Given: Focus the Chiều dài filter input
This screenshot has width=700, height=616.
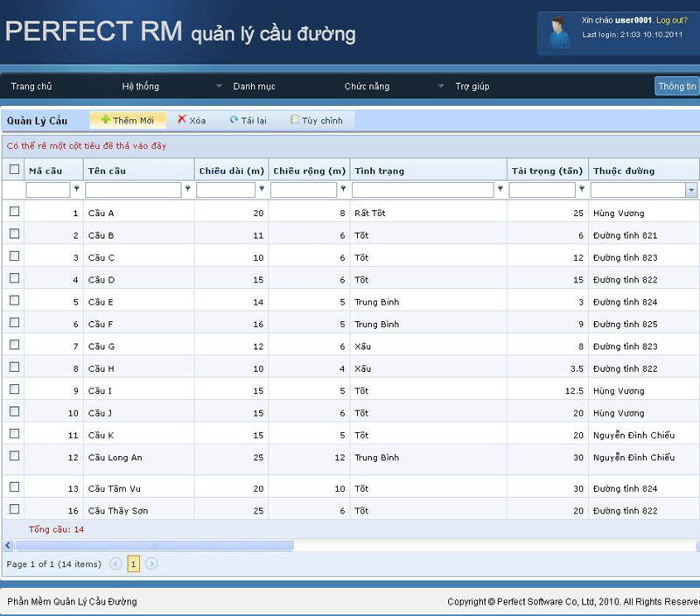Looking at the screenshot, I should point(226,190).
